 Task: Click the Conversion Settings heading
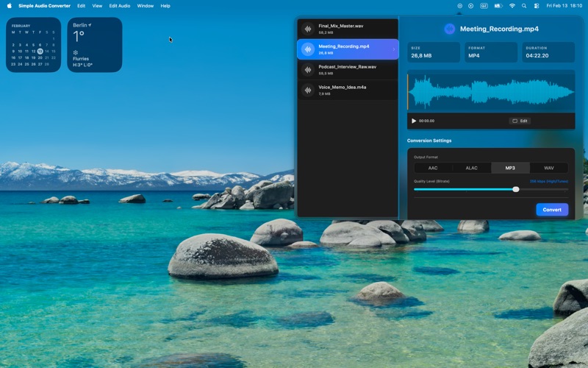429,141
